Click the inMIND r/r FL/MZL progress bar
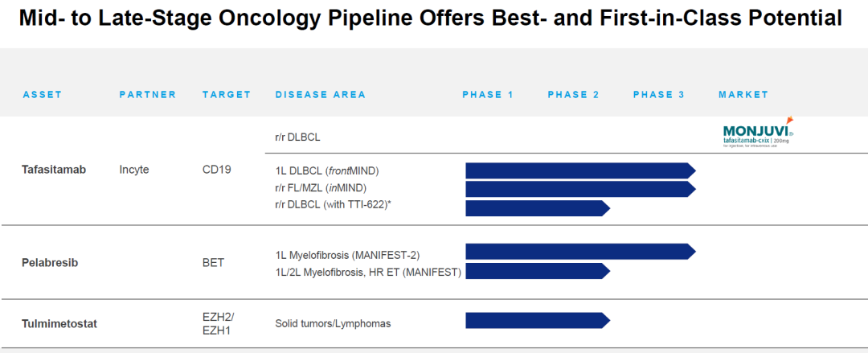 click(580, 189)
